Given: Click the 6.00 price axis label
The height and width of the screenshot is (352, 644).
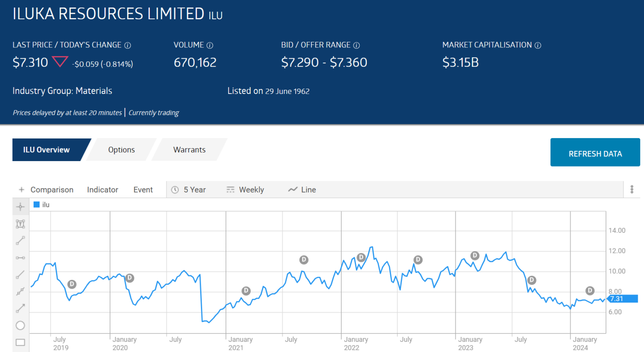Looking at the screenshot, I should [x=615, y=312].
